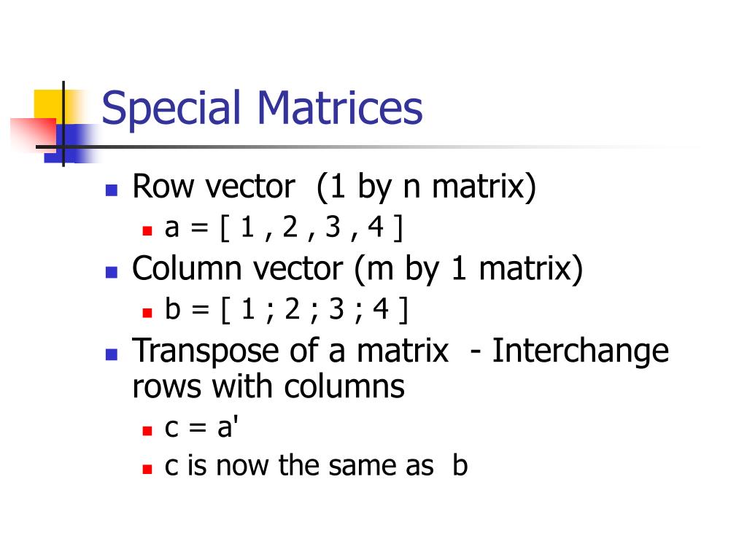Click blue bullet beside Row vector

[112, 190]
